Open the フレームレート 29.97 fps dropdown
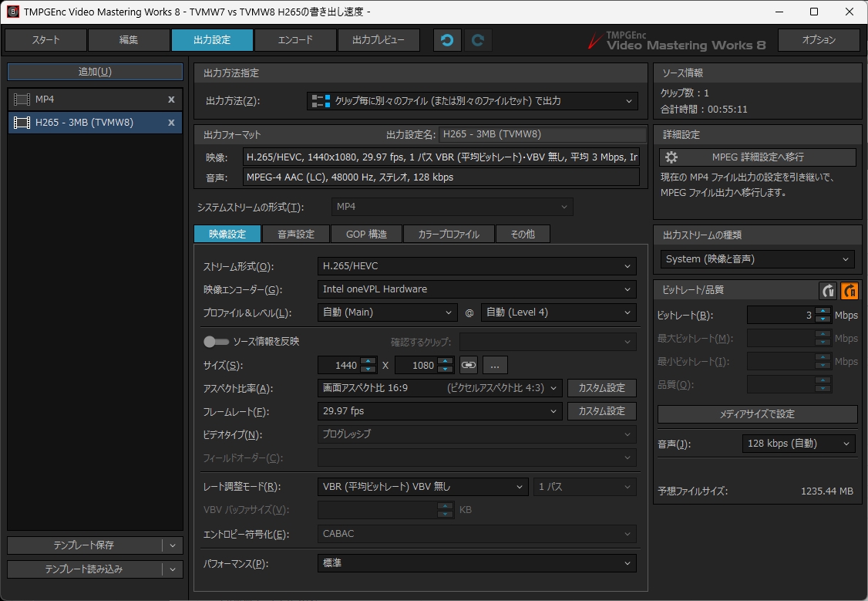 pos(440,411)
